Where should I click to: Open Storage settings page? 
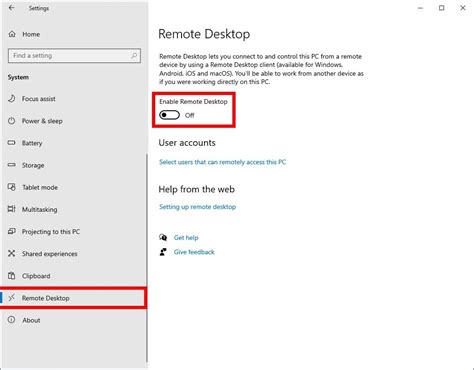tap(33, 165)
